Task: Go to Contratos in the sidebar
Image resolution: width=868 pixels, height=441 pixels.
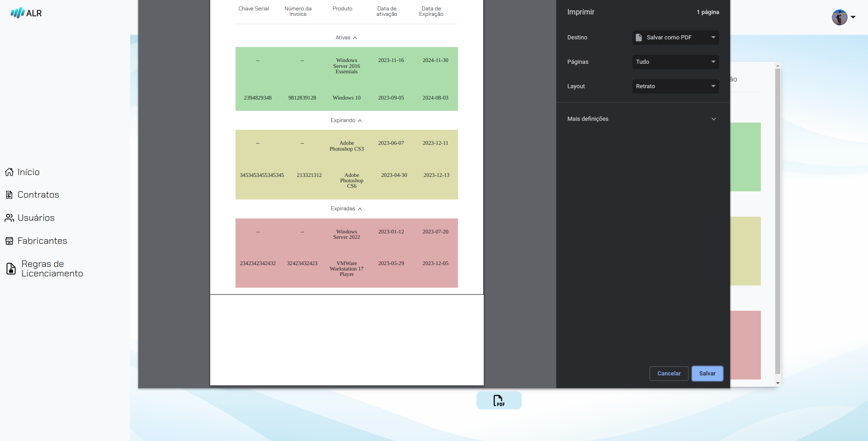Action: tap(38, 195)
